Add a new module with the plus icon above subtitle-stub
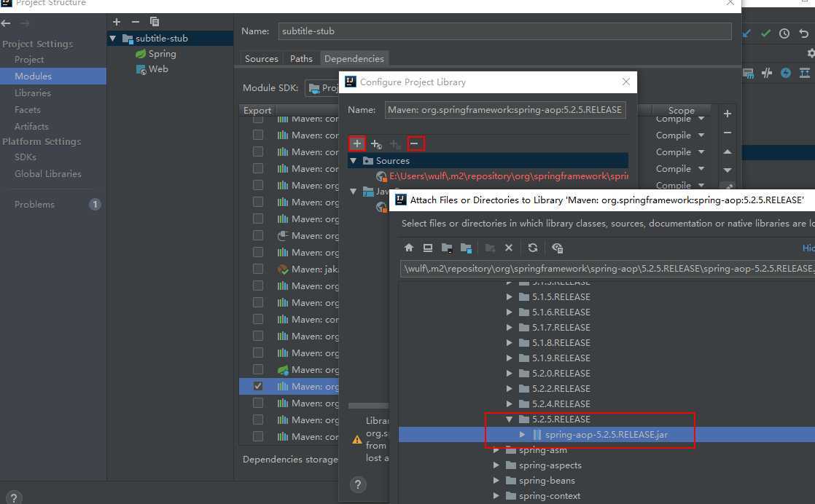Screen dimensions: 815x504 pyautogui.click(x=117, y=22)
